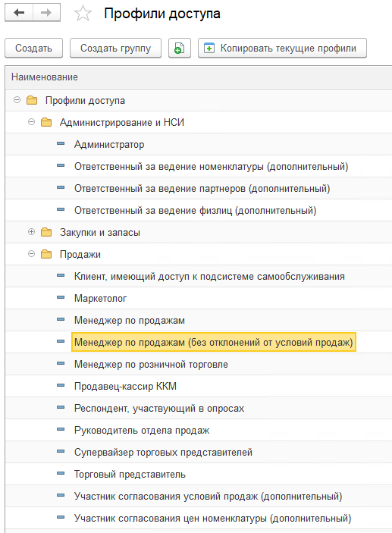
Task: Select the plain Менеджер по продажам profile
Action: coord(199,320)
